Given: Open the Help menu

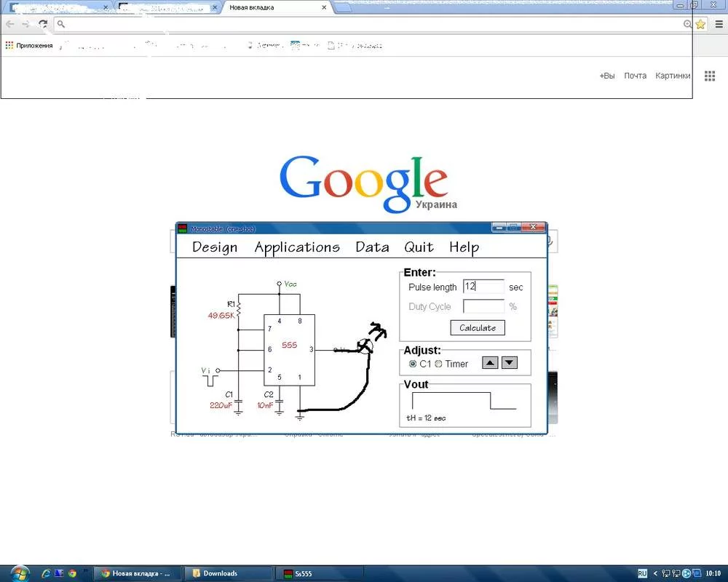Looking at the screenshot, I should click(x=464, y=247).
